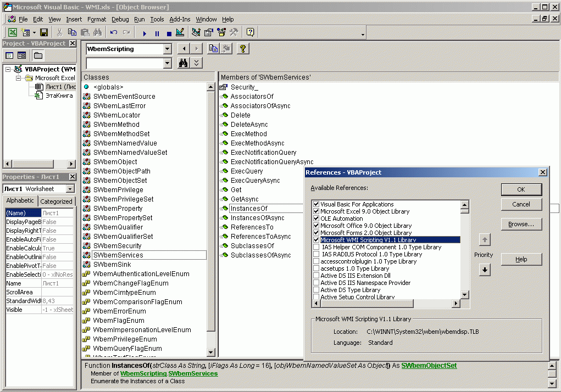The height and width of the screenshot is (392, 561).
Task: Open Properties Window toolbar icon
Action: click(209, 32)
